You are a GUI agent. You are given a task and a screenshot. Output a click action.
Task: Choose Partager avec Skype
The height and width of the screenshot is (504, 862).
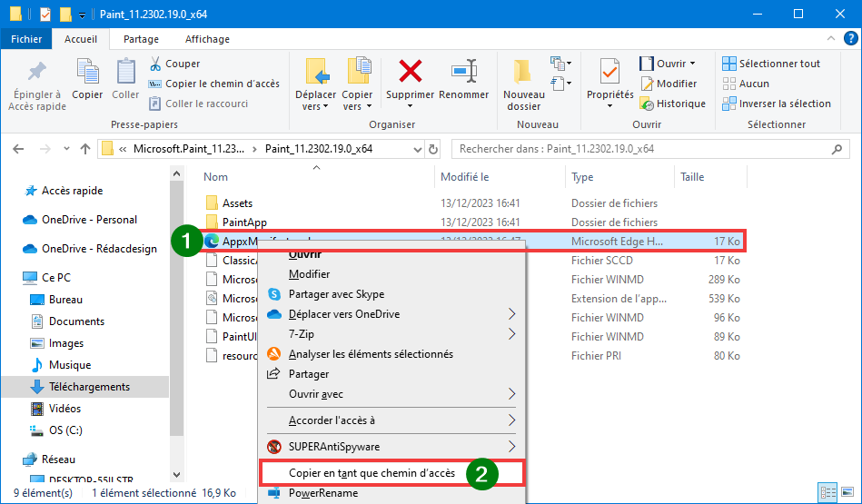(336, 294)
